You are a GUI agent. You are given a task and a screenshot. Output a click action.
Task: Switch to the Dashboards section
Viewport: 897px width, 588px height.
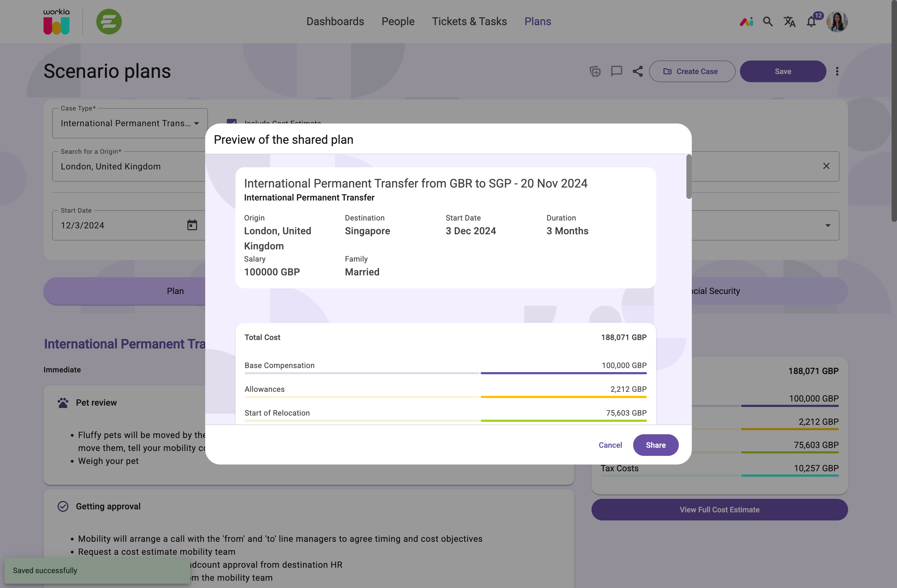(335, 21)
